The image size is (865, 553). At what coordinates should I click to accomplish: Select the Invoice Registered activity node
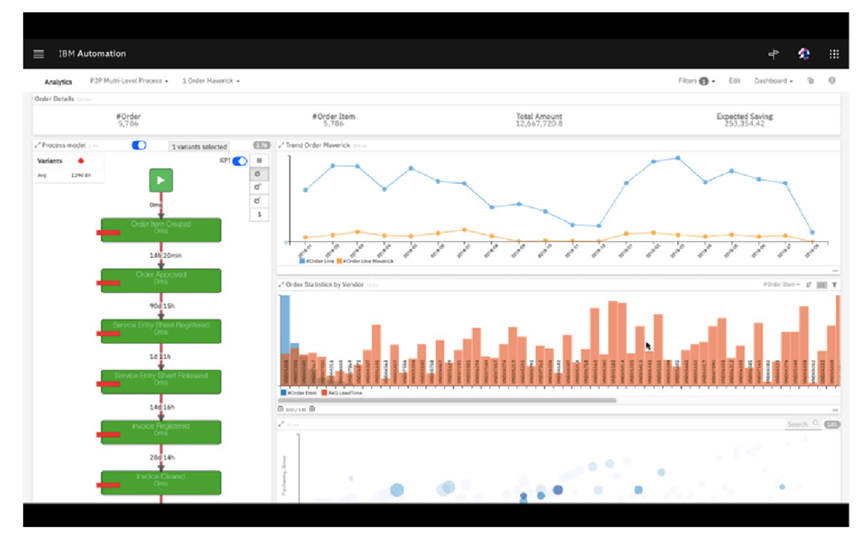pos(161,432)
